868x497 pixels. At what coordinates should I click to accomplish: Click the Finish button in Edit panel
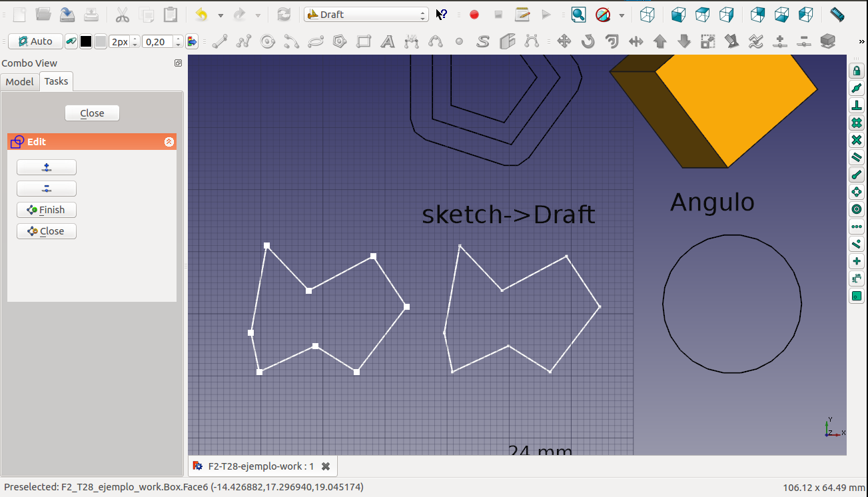[x=47, y=210]
